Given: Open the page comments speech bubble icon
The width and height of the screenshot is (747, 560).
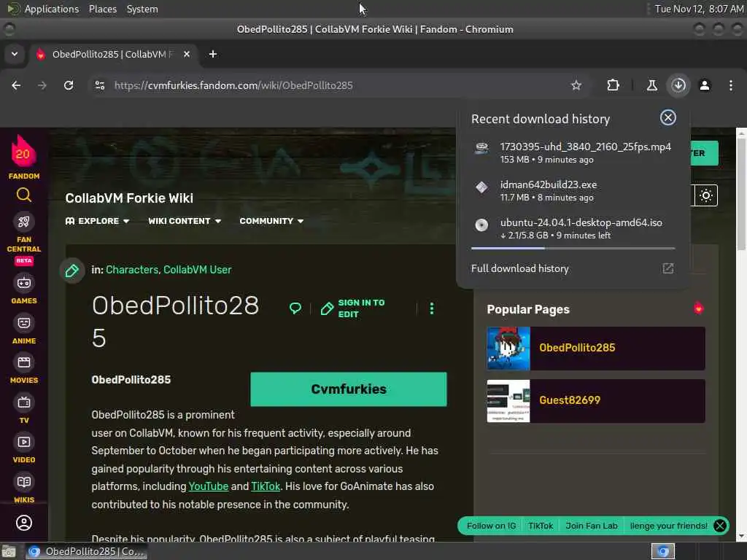Looking at the screenshot, I should pyautogui.click(x=295, y=308).
